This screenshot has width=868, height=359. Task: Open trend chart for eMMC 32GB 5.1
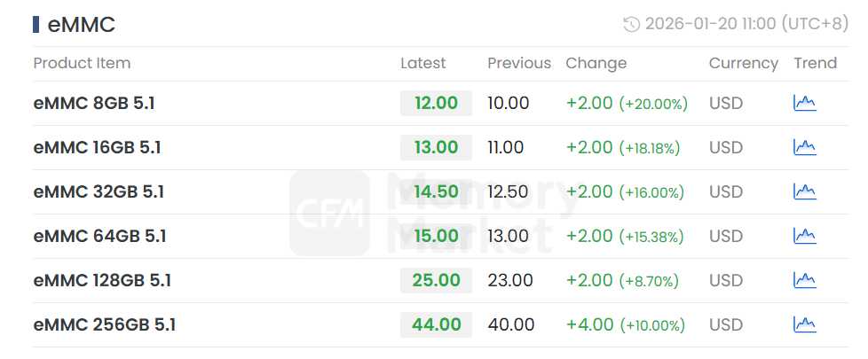point(804,191)
